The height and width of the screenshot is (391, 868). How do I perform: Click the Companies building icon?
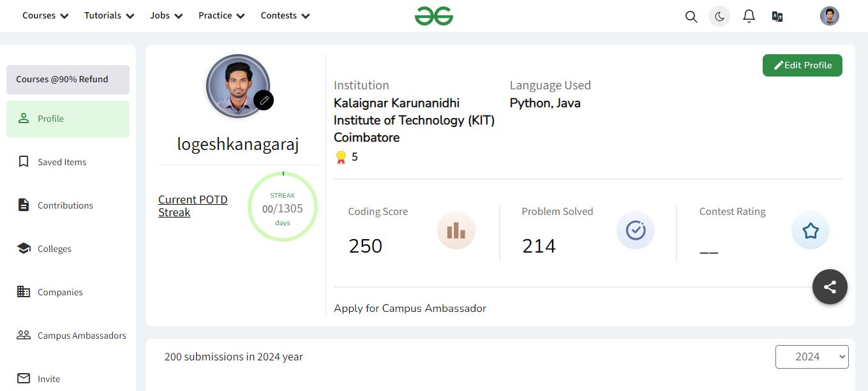(24, 292)
